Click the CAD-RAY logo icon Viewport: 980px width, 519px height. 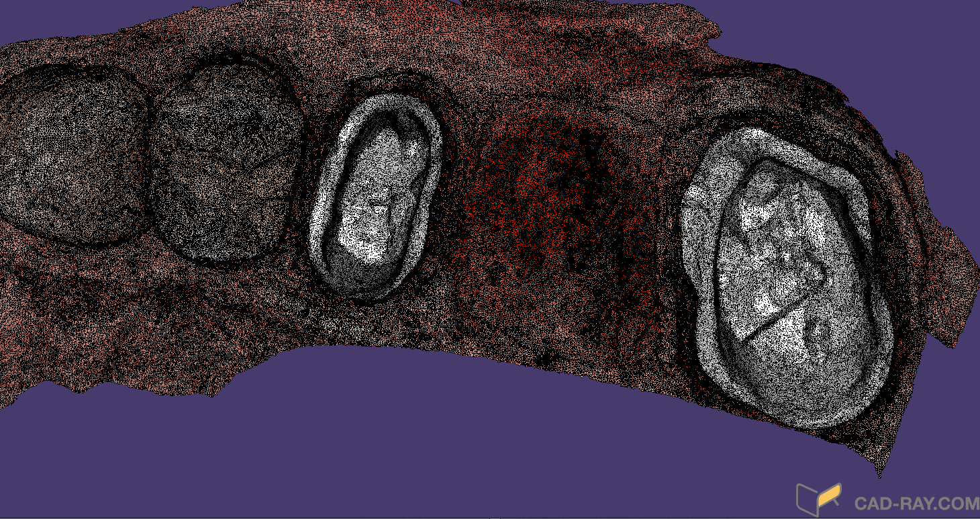[x=818, y=499]
